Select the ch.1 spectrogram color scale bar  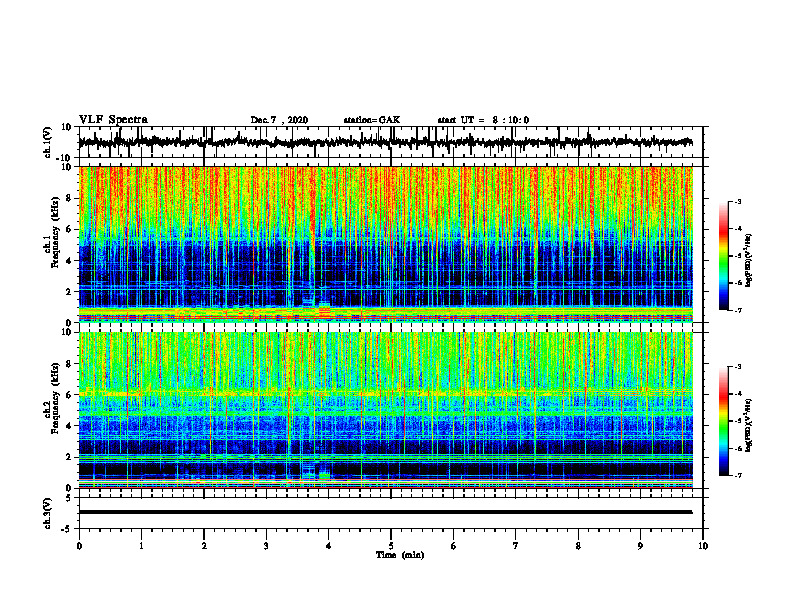point(724,256)
